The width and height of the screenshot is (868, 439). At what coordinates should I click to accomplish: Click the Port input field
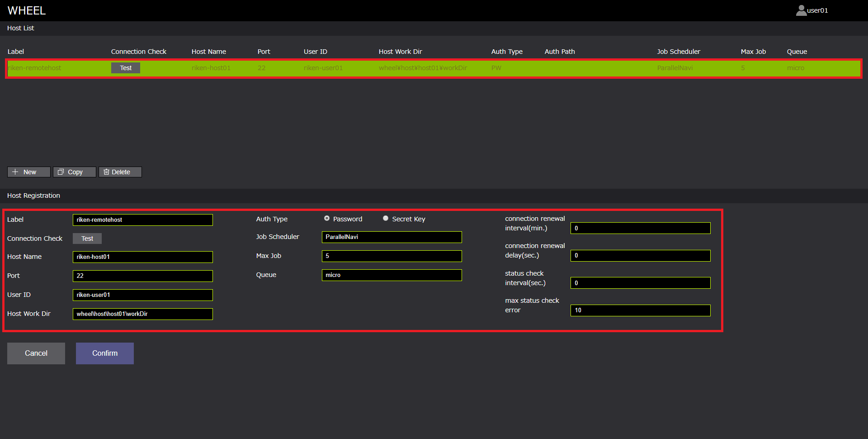tap(142, 276)
